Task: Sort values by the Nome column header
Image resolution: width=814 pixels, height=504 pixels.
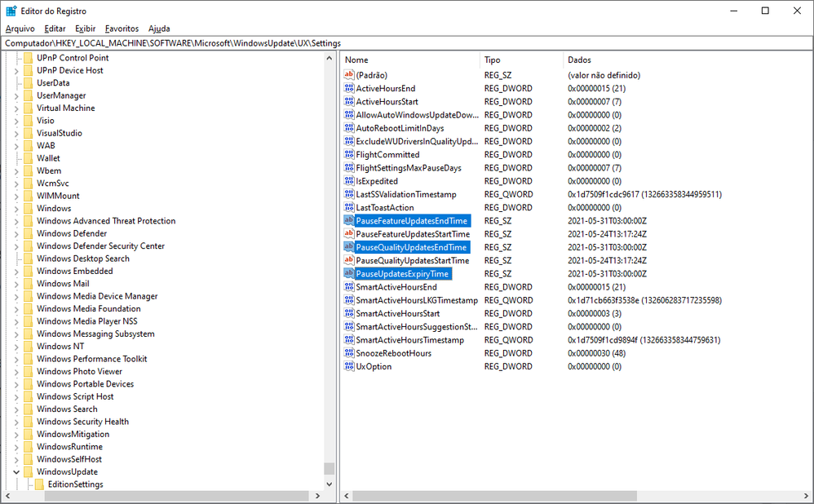Action: [x=410, y=60]
